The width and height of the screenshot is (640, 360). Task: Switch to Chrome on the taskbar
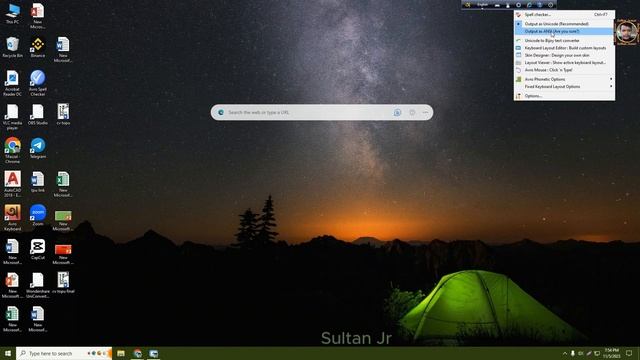[x=138, y=353]
